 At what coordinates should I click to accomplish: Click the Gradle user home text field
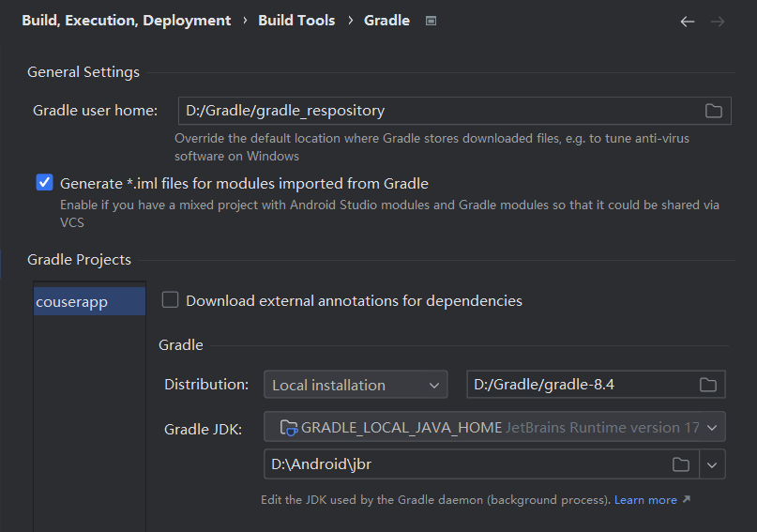pos(436,111)
